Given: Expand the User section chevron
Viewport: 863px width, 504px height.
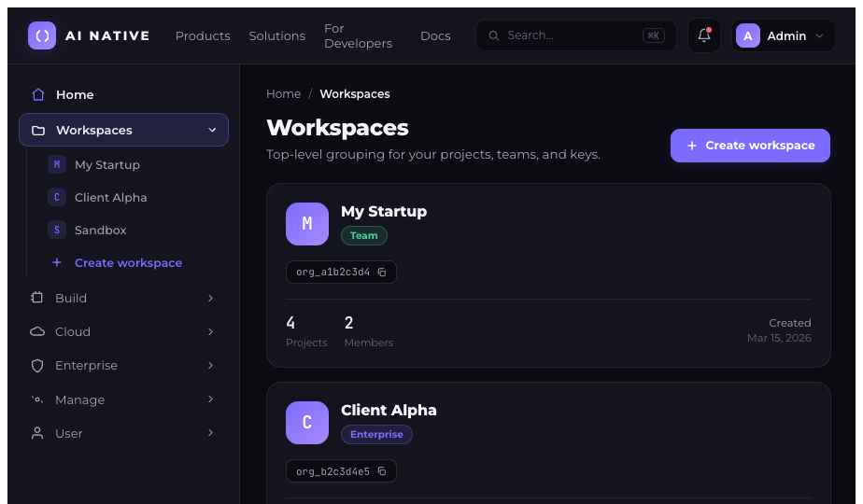Looking at the screenshot, I should click(210, 433).
